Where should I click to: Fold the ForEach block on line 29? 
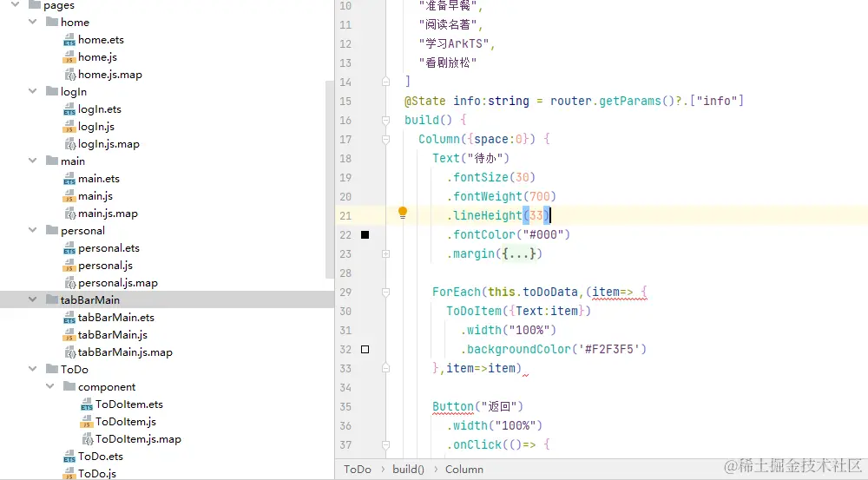point(386,292)
